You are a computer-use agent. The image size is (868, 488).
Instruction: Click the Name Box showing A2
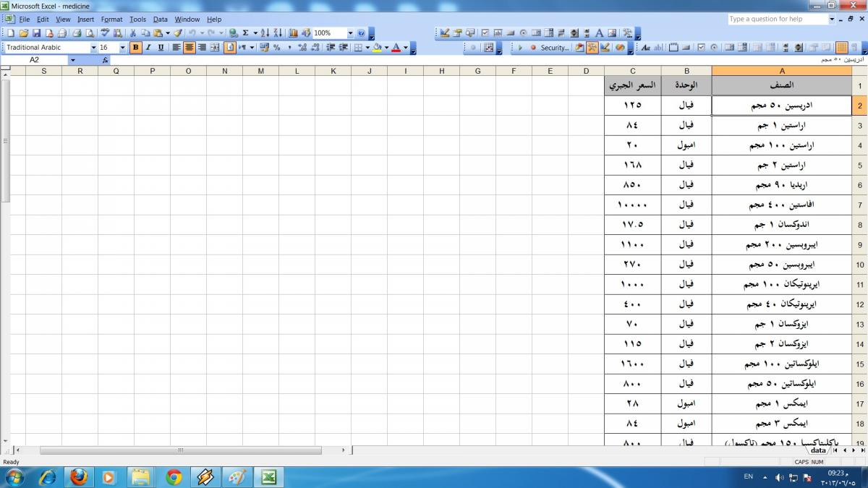[x=35, y=60]
